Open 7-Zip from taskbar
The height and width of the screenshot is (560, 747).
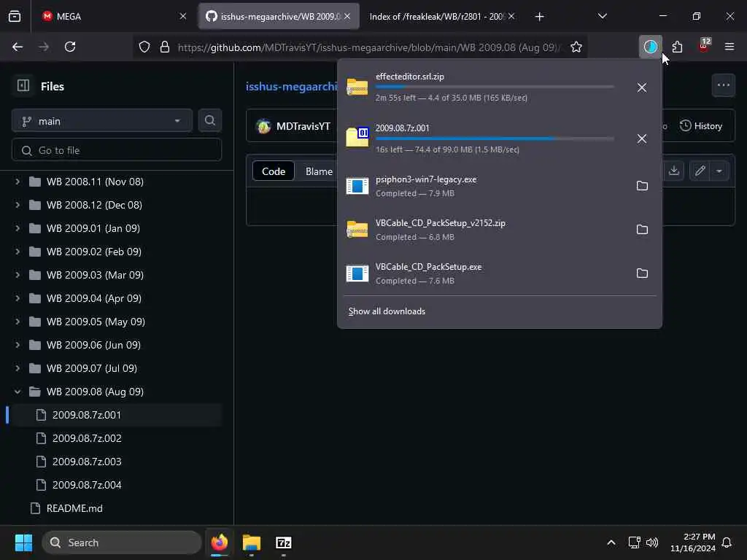[x=284, y=542]
